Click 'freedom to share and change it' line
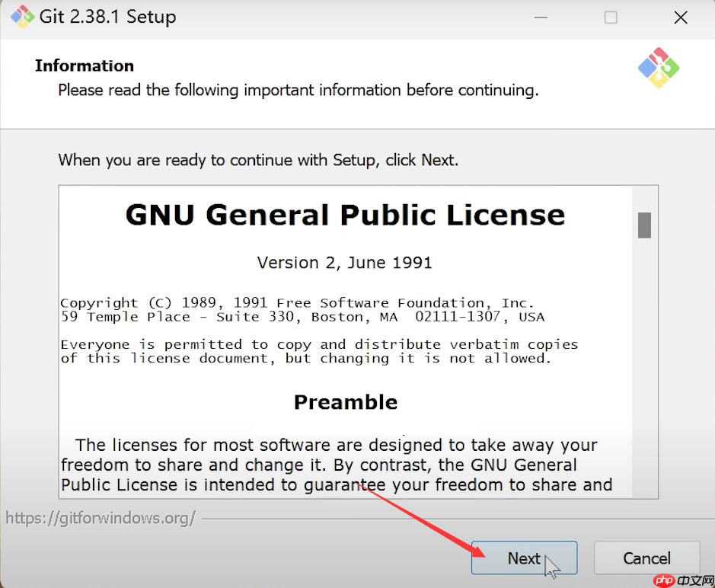 coord(319,465)
